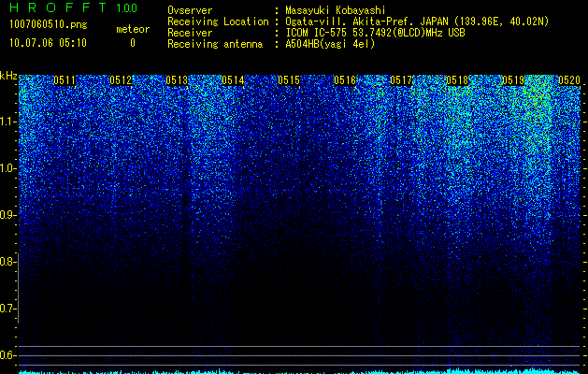Click the 0512 time marker
The image size is (588, 374).
121,80
